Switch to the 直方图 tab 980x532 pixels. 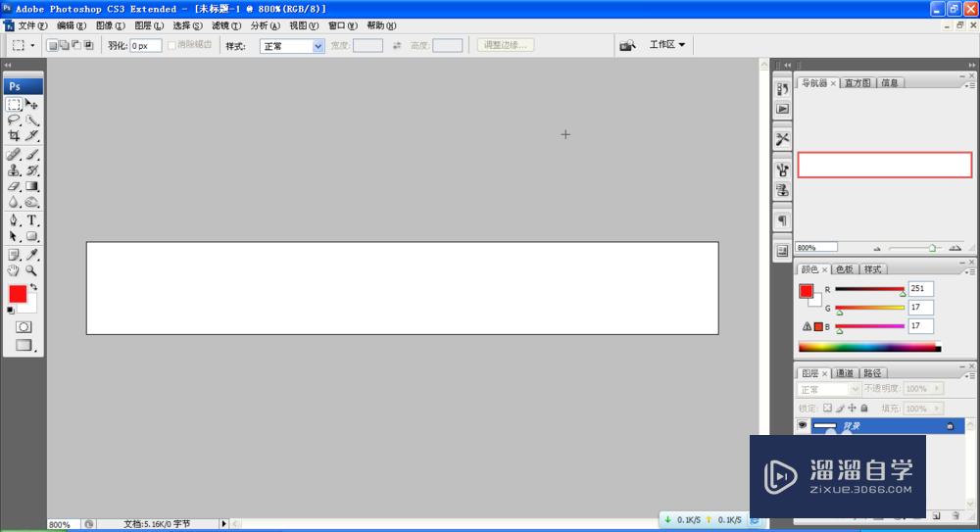point(857,82)
